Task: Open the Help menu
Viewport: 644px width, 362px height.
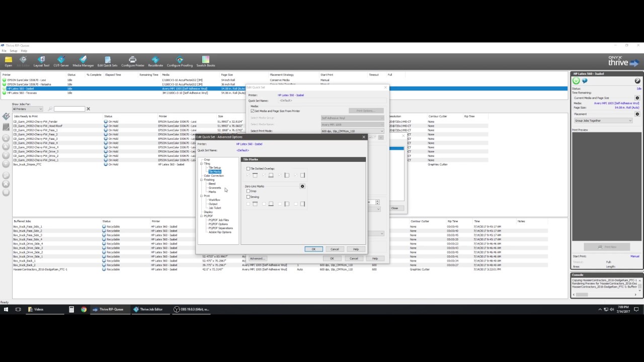Action: (24, 51)
